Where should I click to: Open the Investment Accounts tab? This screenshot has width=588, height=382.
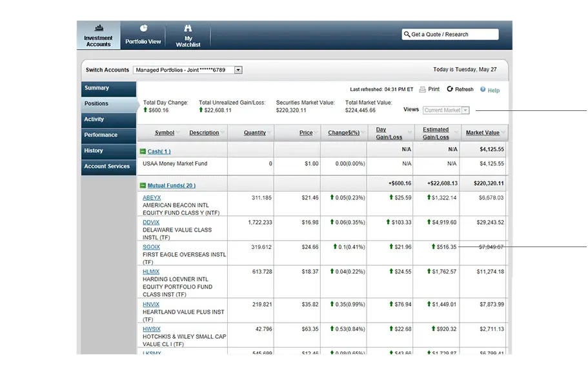coord(98,35)
